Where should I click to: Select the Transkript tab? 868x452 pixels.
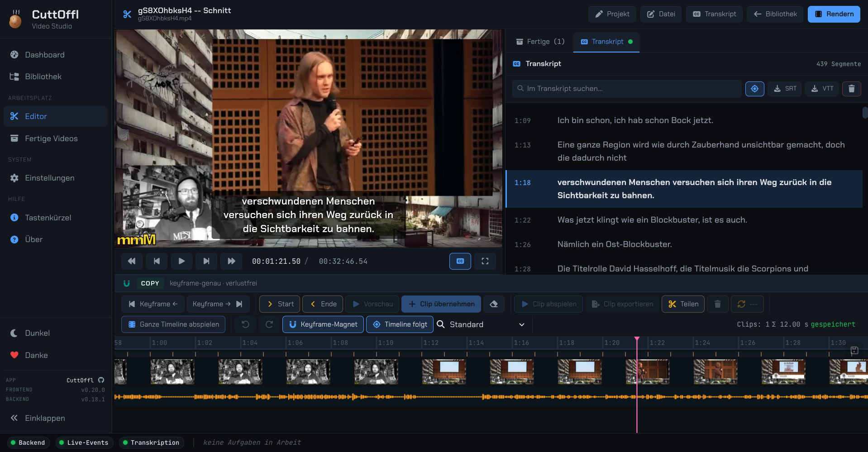point(606,42)
